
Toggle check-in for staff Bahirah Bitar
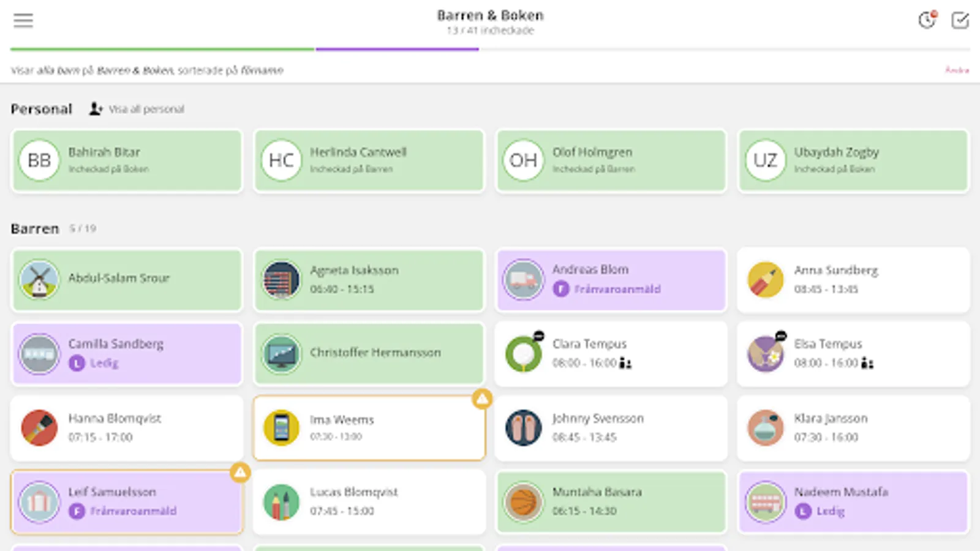coord(126,160)
